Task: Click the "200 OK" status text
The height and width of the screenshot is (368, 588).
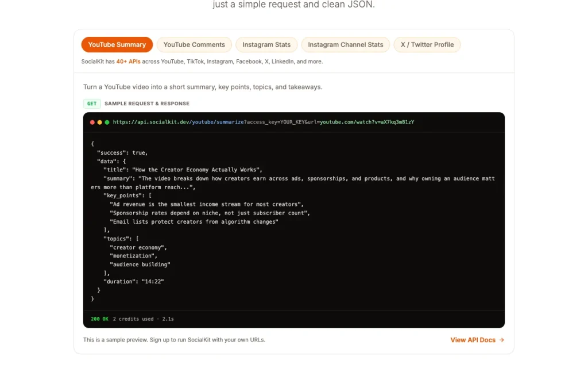Action: pyautogui.click(x=99, y=319)
